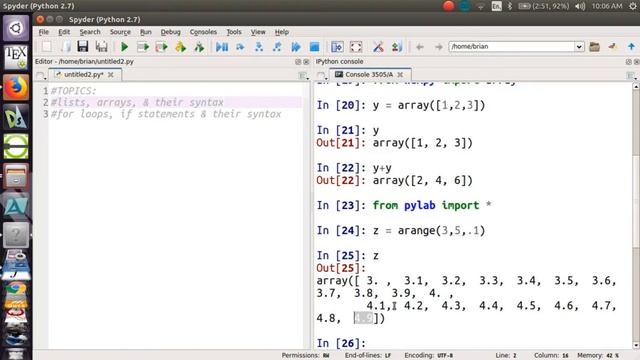Open PYTHONPATH manager
This screenshot has width=640, height=360.
[397, 47]
